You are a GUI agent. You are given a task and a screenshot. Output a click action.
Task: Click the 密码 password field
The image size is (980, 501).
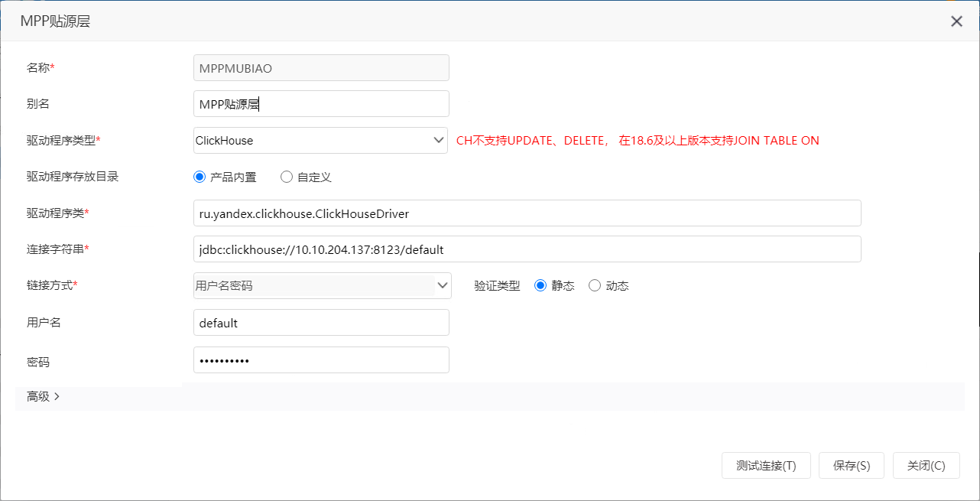pos(321,360)
